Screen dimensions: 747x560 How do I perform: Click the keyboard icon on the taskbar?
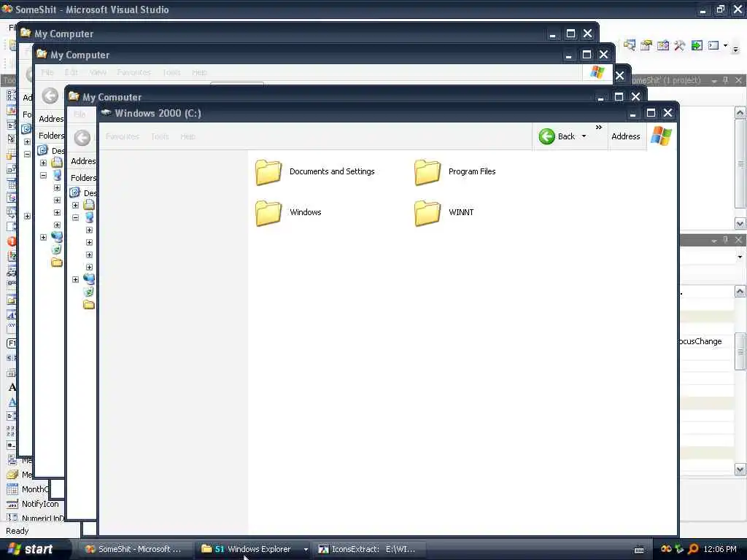pos(639,550)
